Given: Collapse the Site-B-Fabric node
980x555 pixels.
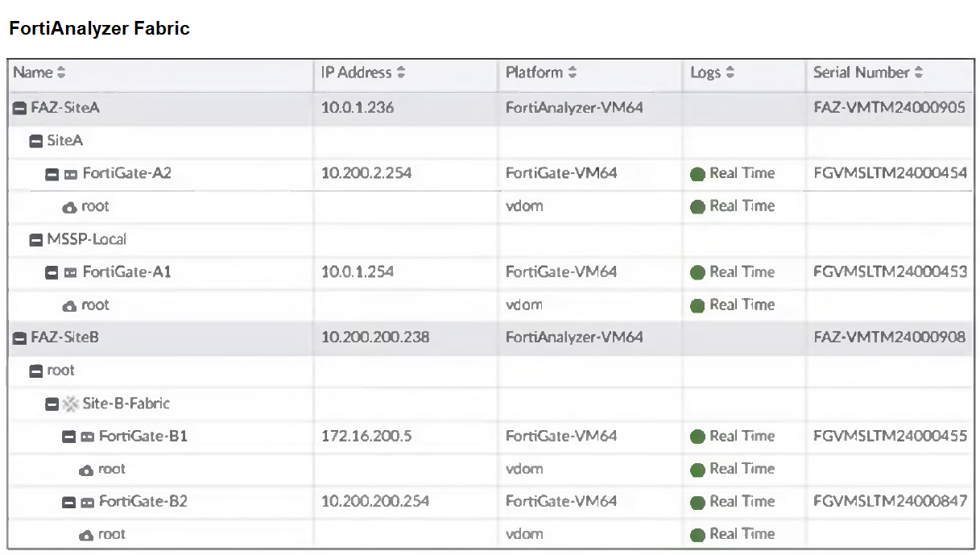Looking at the screenshot, I should coord(52,404).
